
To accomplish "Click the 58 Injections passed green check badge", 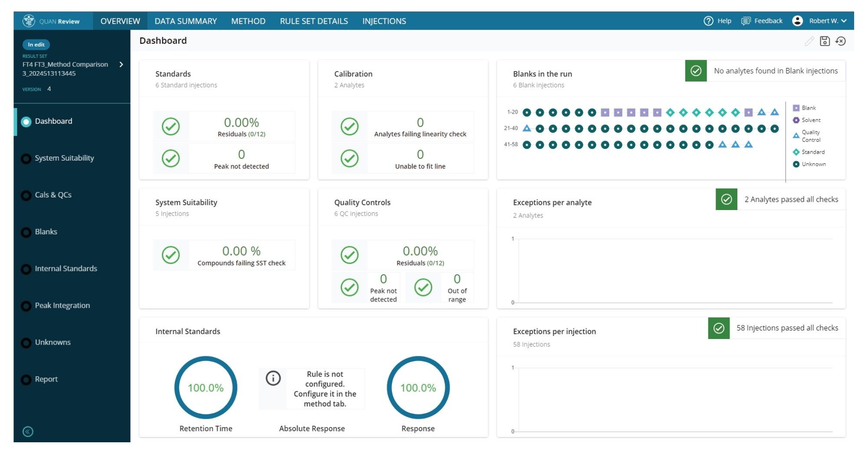I will pos(719,328).
